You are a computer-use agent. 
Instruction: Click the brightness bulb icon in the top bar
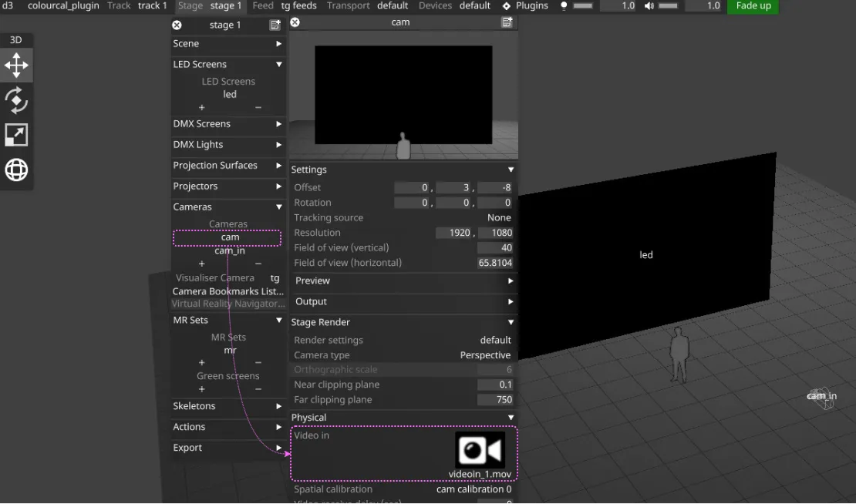(563, 6)
